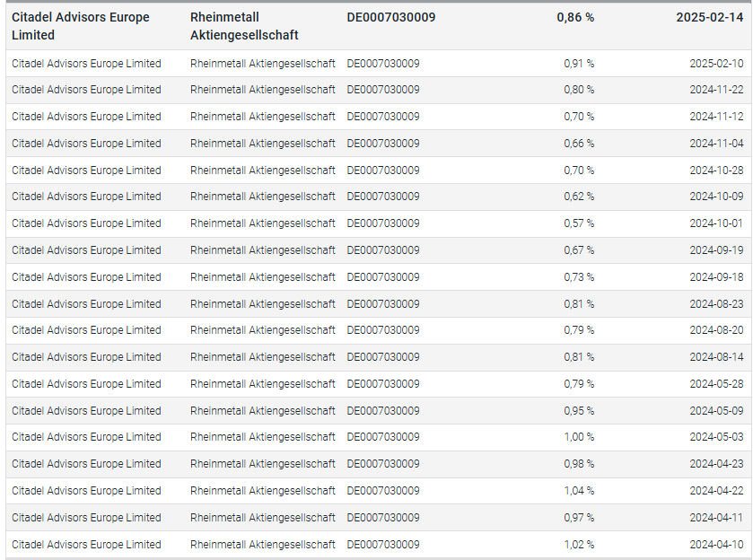The width and height of the screenshot is (753, 560).
Task: Click the 2025-02-10 date cell
Action: tap(716, 64)
